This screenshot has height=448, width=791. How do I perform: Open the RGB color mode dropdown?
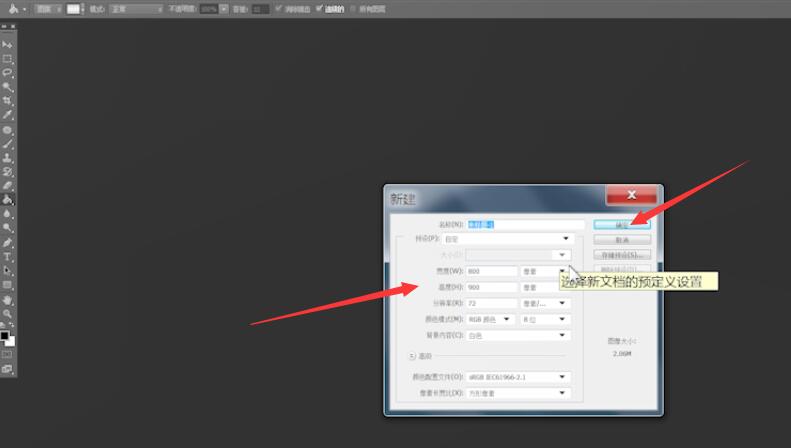[491, 319]
